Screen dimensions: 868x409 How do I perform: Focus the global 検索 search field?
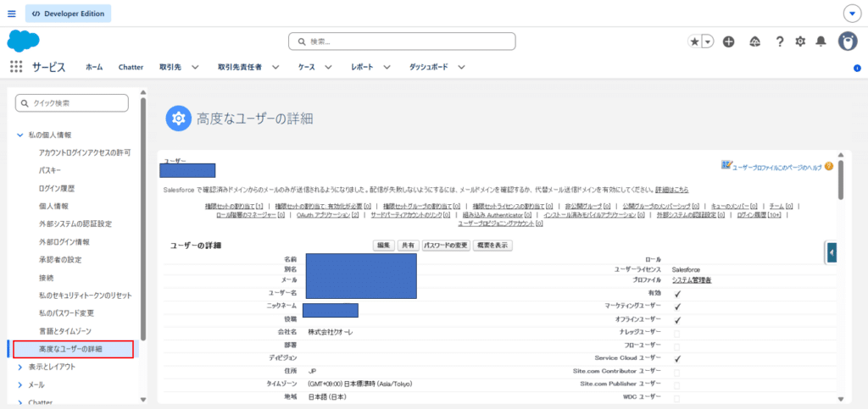(x=402, y=41)
